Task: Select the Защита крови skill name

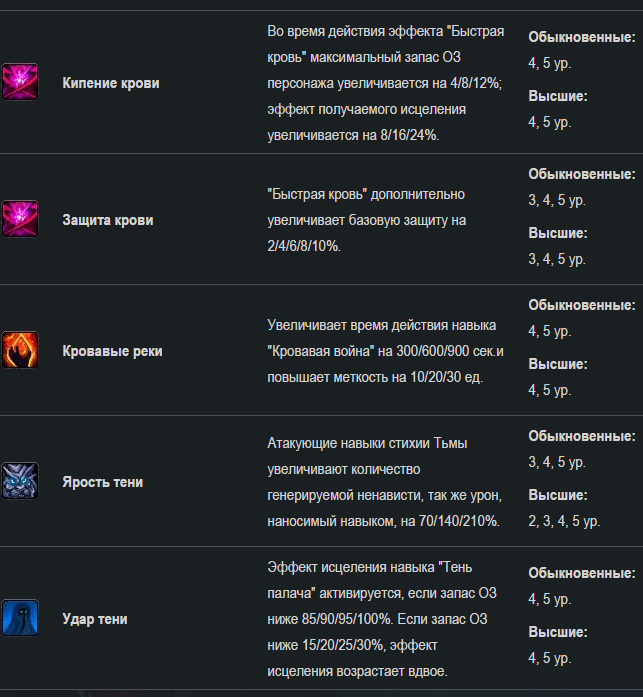Action: [x=108, y=220]
